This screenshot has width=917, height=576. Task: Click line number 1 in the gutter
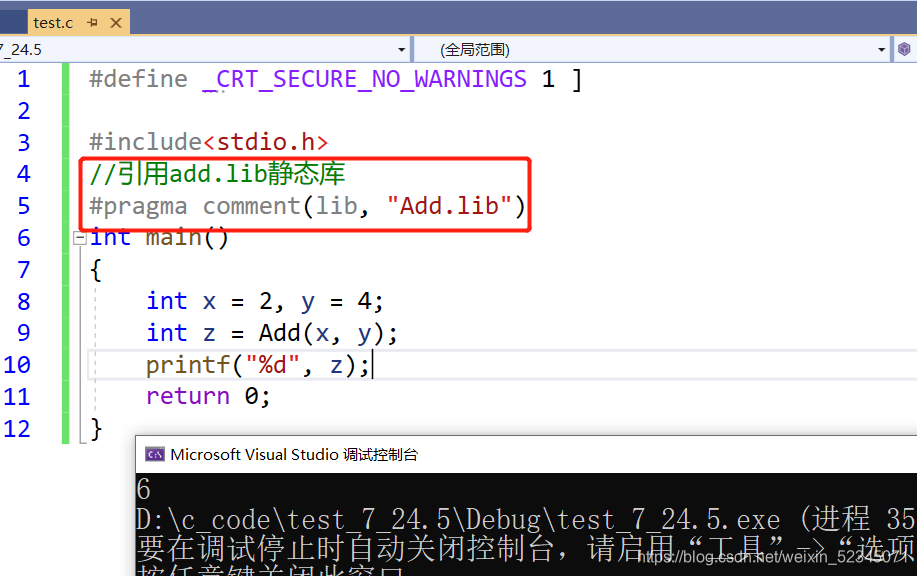23,79
